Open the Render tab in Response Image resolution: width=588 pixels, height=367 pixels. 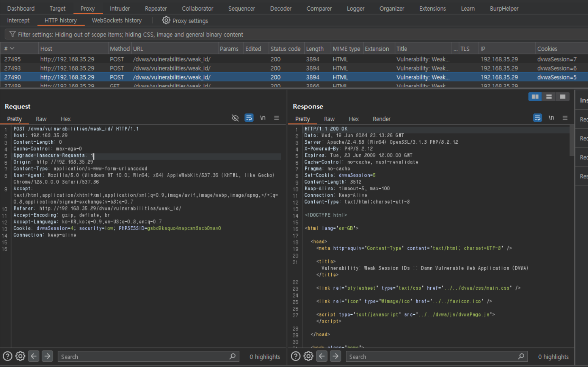click(381, 119)
